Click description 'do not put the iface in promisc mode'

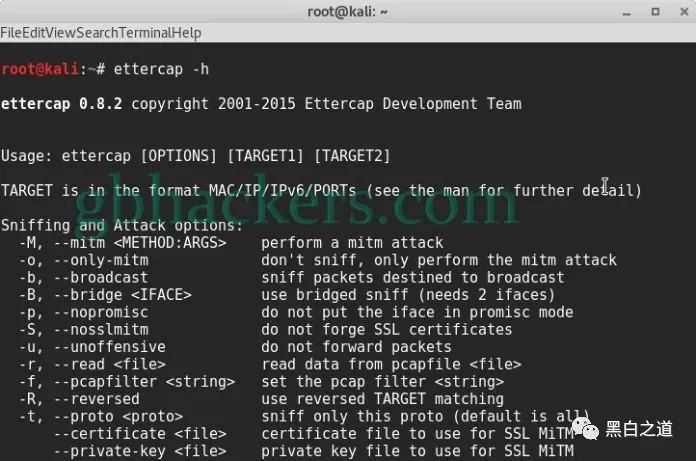point(417,312)
